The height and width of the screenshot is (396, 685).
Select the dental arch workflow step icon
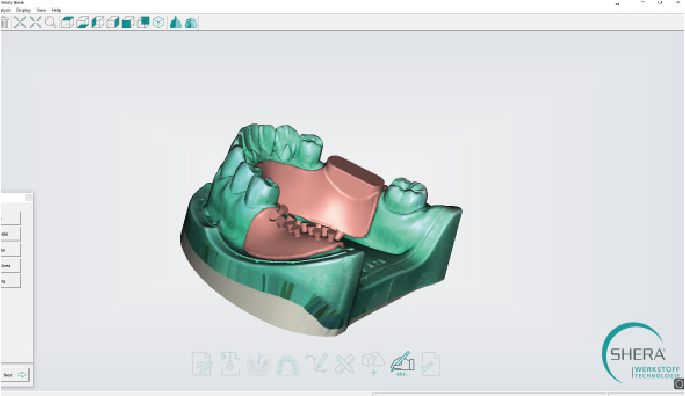[x=287, y=365]
